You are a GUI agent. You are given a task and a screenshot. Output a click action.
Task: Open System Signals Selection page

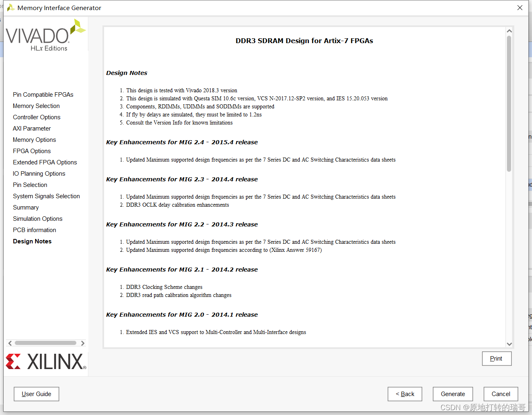[x=46, y=196]
